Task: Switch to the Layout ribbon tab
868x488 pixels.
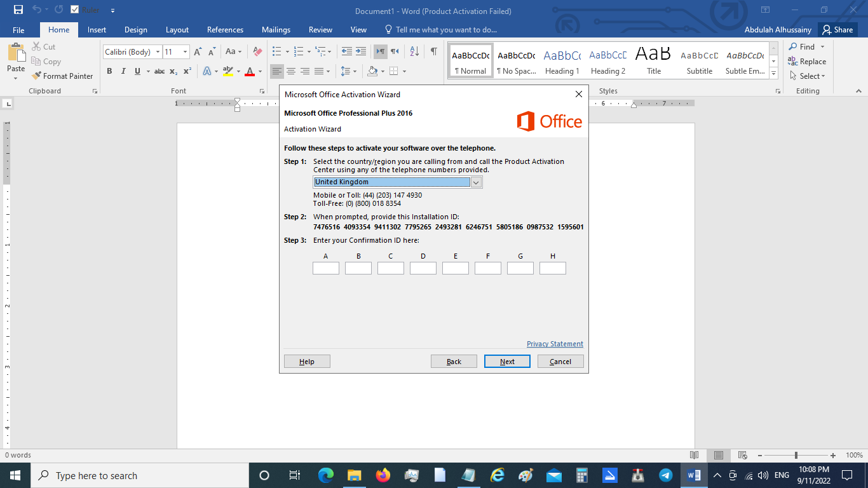Action: [177, 30]
